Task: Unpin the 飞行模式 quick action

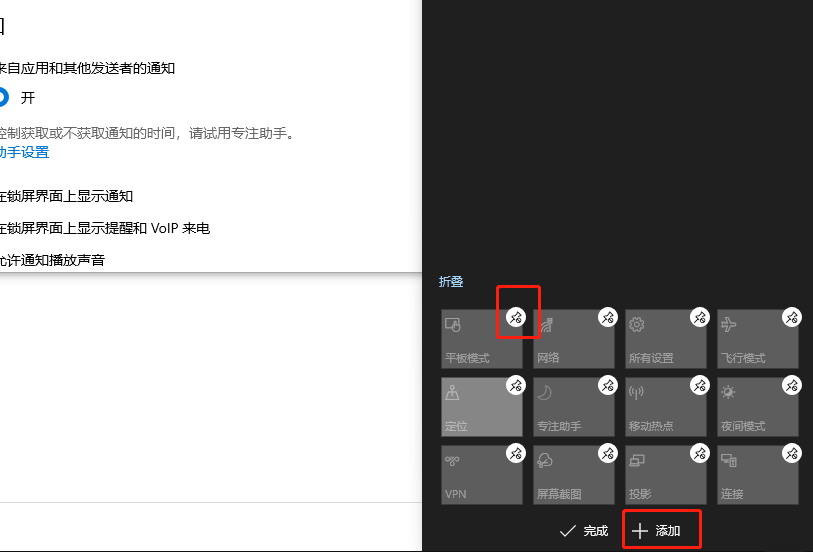Action: [792, 317]
